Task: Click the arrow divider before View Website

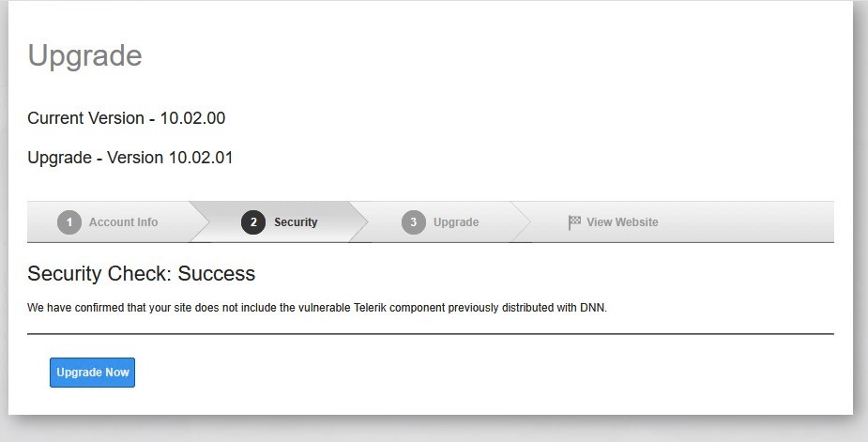Action: click(522, 222)
